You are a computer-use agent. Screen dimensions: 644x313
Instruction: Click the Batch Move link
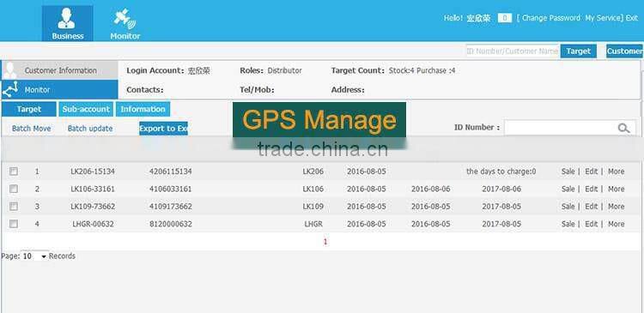[31, 129]
